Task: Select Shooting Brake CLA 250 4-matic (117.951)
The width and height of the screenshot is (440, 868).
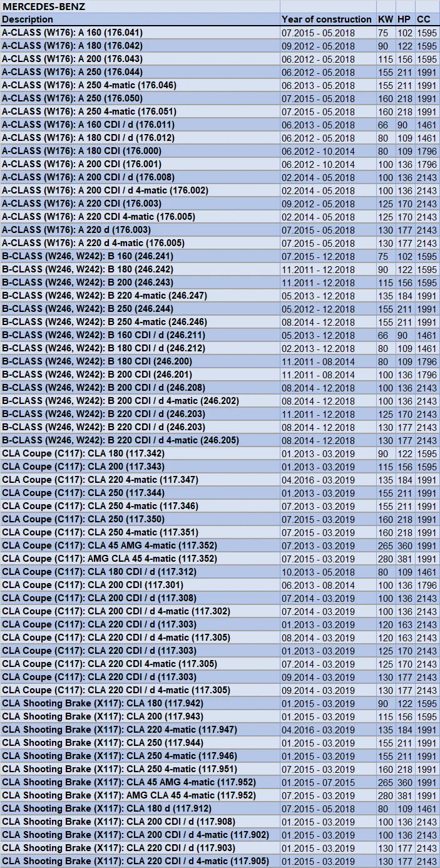Action: click(140, 769)
